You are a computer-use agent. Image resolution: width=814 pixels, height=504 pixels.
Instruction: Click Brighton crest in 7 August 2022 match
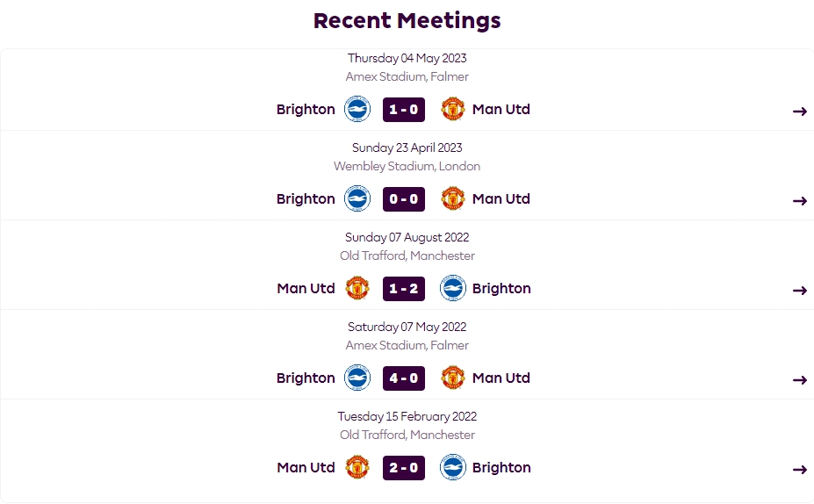click(452, 289)
